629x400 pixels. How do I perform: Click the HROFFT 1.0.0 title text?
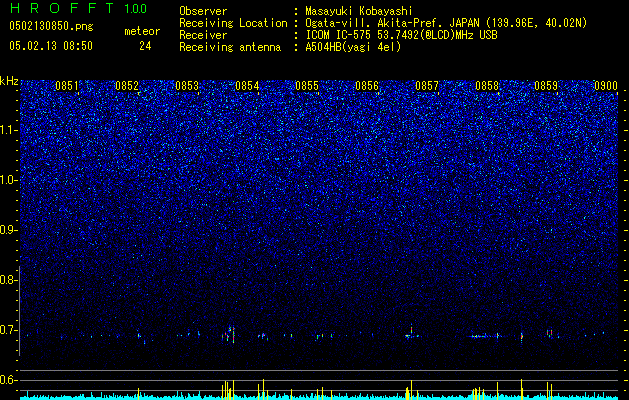pos(78,8)
